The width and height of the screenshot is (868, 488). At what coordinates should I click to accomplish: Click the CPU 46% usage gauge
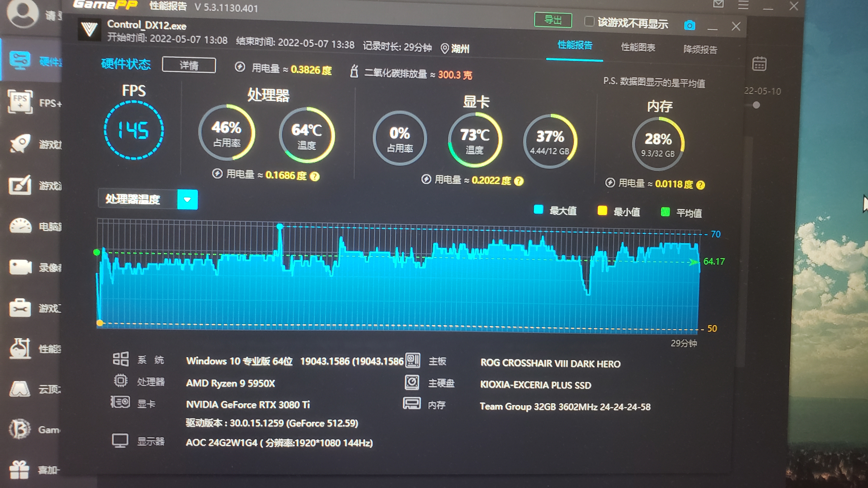coord(226,133)
